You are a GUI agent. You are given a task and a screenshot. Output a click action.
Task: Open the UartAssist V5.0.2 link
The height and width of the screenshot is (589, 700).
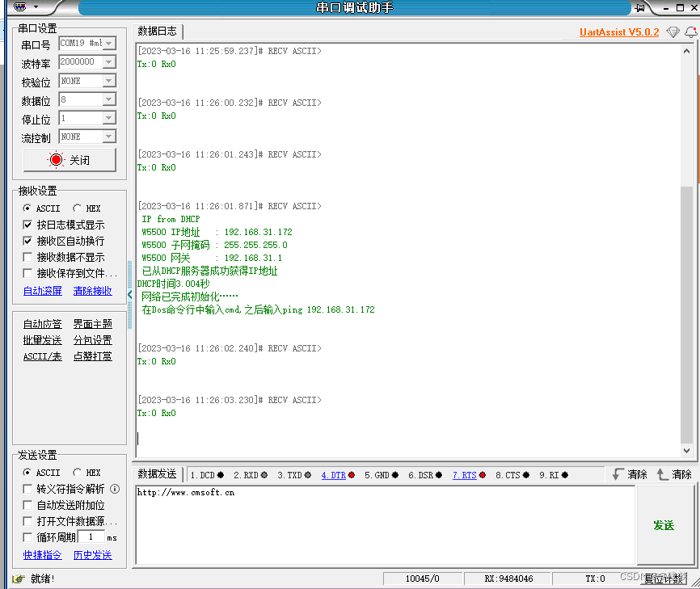(x=619, y=32)
